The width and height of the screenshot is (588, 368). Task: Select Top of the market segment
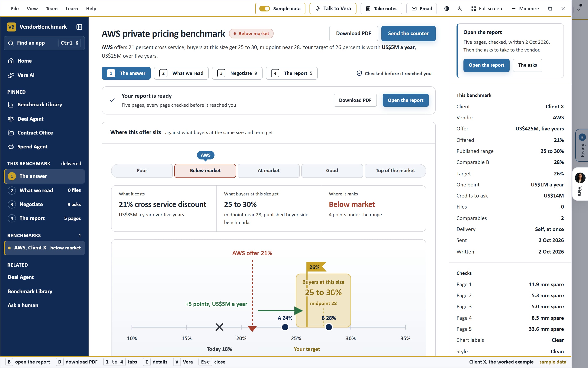tap(395, 171)
